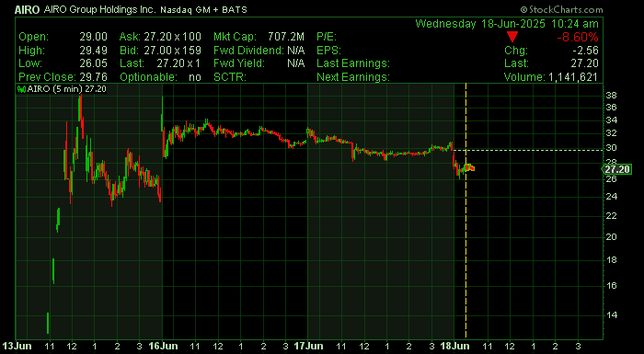
Task: Click the white dashed previous close line
Action: click(534, 150)
